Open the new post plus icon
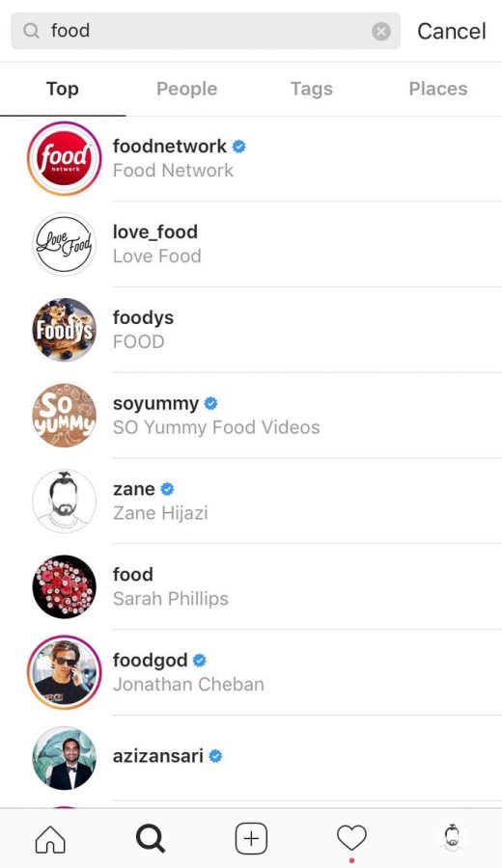Image resolution: width=502 pixels, height=868 pixels. click(x=251, y=839)
